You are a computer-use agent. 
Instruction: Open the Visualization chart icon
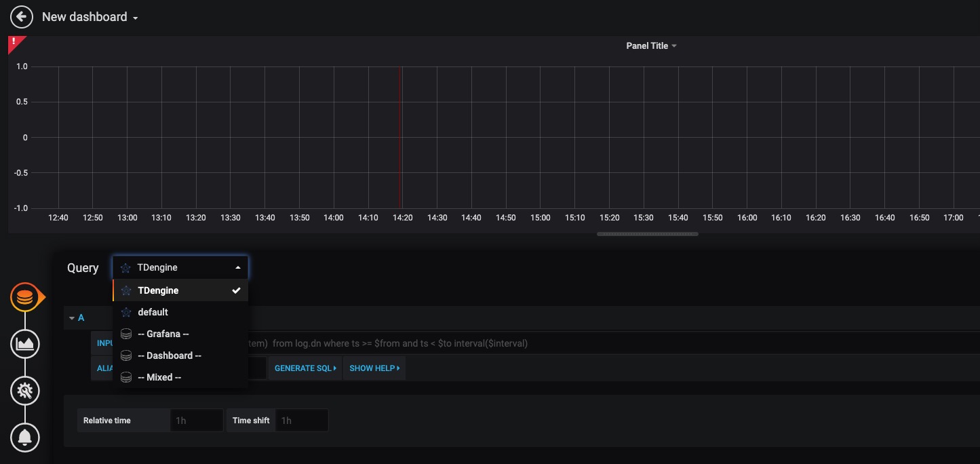pos(25,344)
